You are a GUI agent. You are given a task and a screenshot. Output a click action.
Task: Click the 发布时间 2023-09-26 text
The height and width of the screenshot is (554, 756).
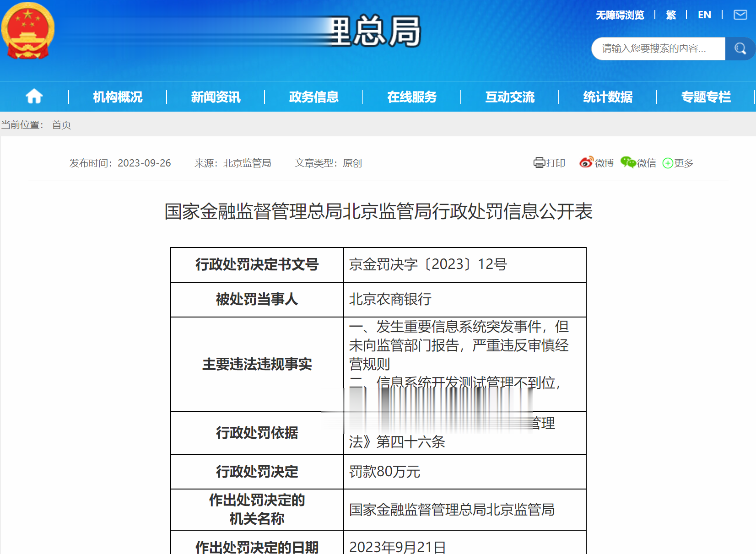coord(120,163)
